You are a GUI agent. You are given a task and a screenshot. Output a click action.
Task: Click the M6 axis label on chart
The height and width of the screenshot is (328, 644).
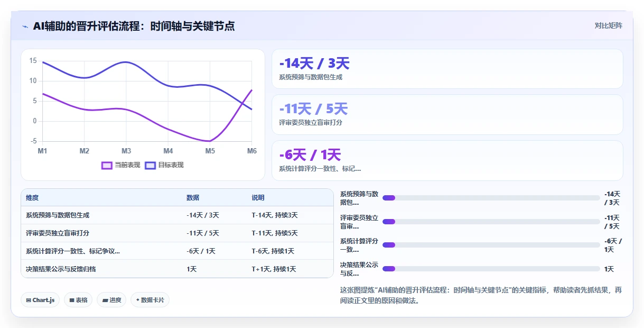click(252, 151)
